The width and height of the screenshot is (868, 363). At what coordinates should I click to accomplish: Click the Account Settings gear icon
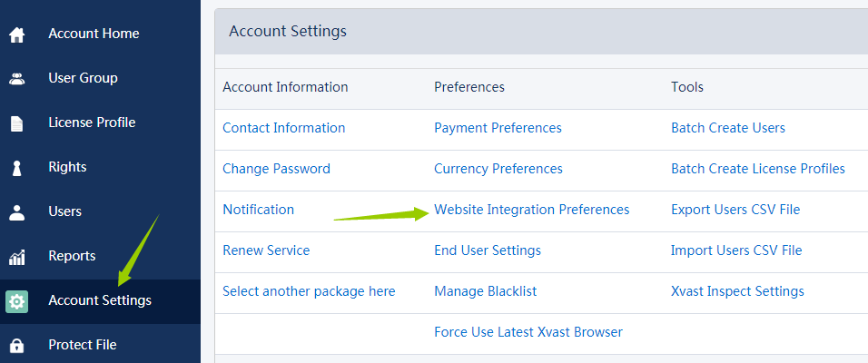[16, 301]
